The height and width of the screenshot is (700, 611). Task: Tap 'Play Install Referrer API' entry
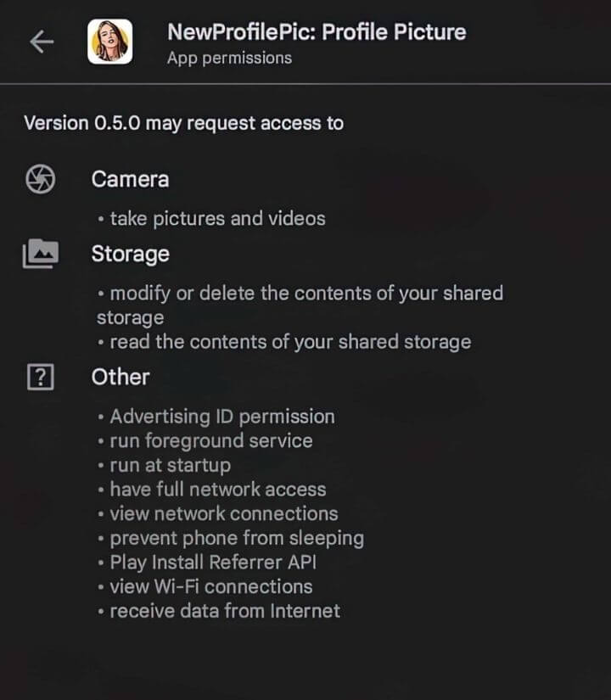coord(213,563)
